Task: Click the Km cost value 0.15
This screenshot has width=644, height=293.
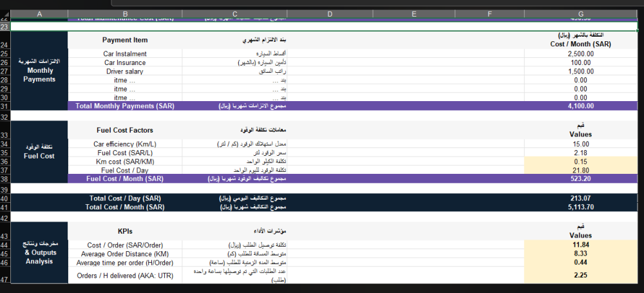Action: coord(580,162)
